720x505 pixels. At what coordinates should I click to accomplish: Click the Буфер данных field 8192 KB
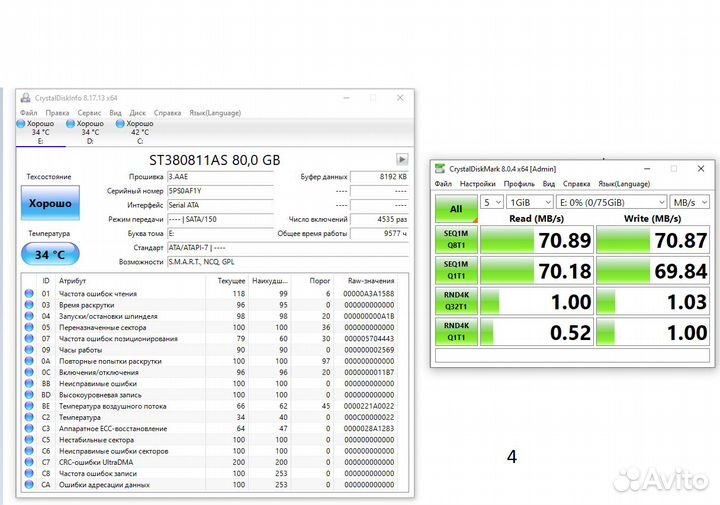tap(379, 177)
